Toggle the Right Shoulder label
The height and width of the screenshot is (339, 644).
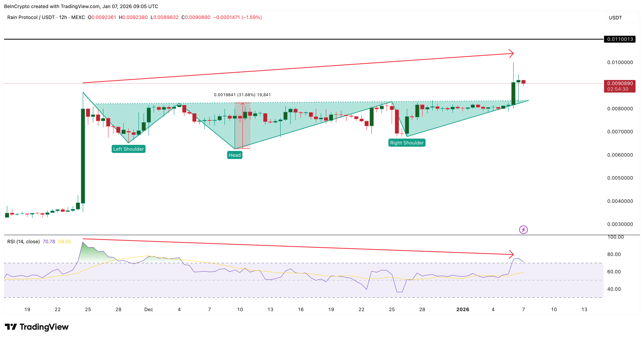[x=407, y=143]
